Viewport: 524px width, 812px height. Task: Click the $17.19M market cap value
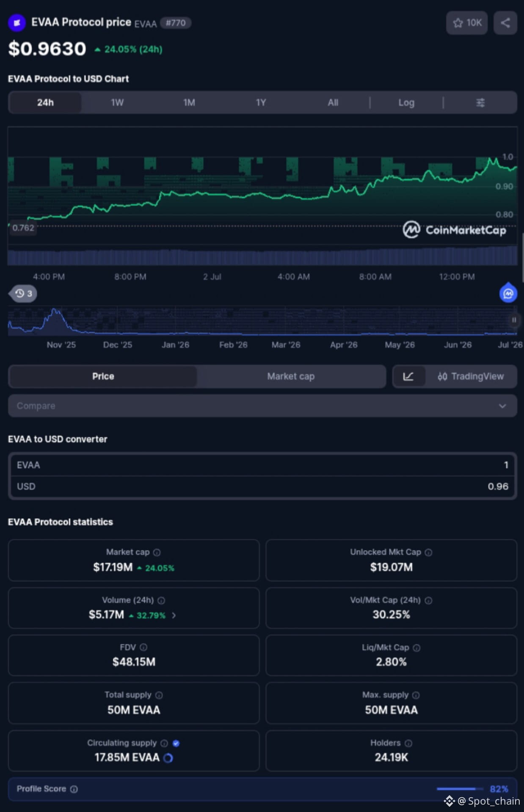113,568
